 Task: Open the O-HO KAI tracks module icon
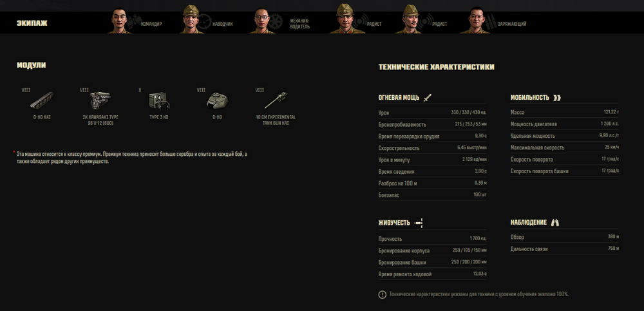pyautogui.click(x=42, y=100)
